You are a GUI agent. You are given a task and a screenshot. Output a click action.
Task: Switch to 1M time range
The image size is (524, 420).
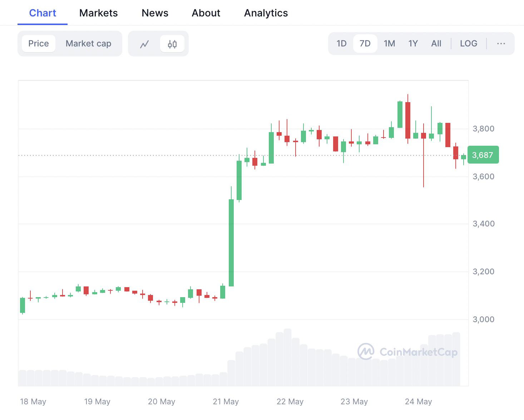389,44
